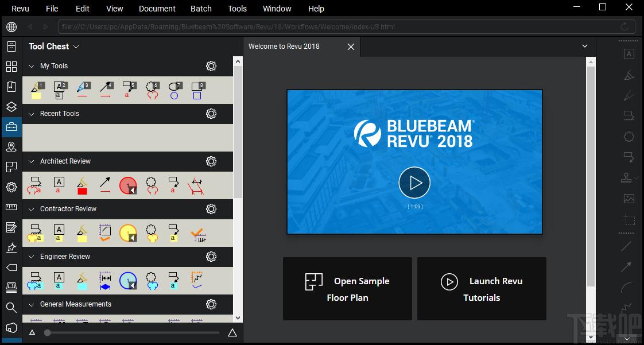Select Architect Review red circle count tool

point(128,185)
